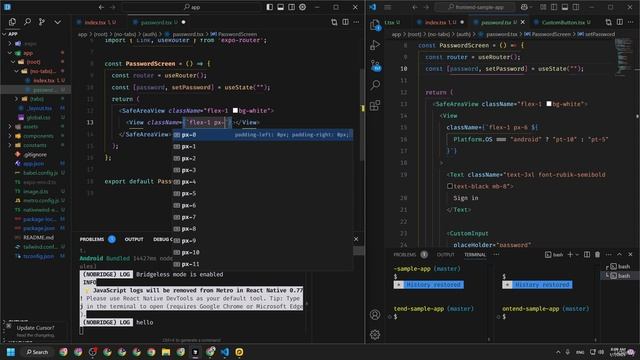The width and height of the screenshot is (640, 360).
Task: Open Manage gear in right activity bar
Action: coord(375,335)
